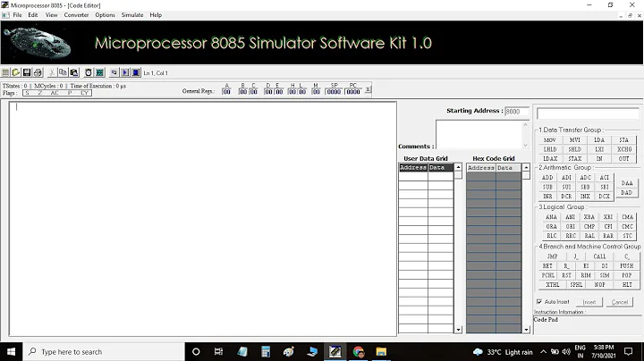The image size is (644, 361).
Task: Click the instruction entry field above Data Transfer Group
Action: coord(588,113)
